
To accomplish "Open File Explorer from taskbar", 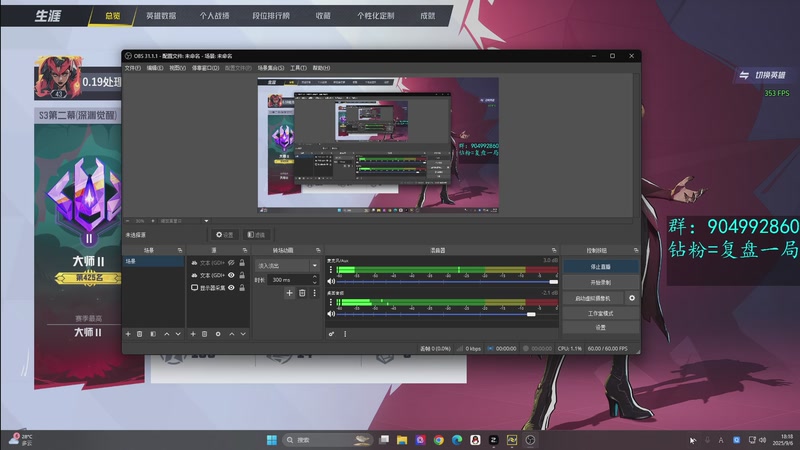I will [x=402, y=440].
